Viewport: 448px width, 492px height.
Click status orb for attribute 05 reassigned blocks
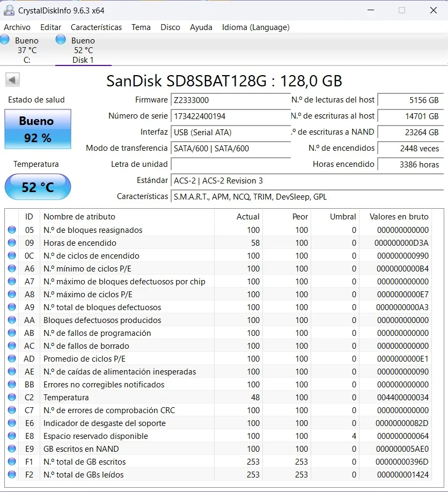(12, 230)
